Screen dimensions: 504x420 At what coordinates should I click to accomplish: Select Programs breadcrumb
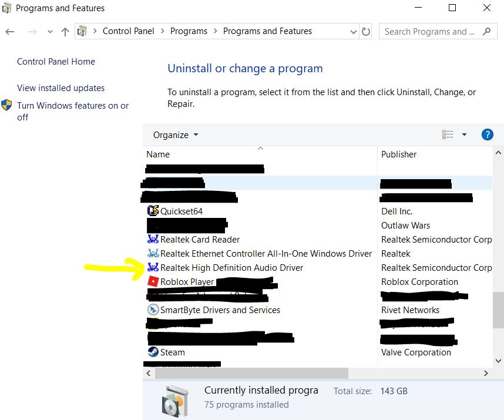(x=189, y=31)
